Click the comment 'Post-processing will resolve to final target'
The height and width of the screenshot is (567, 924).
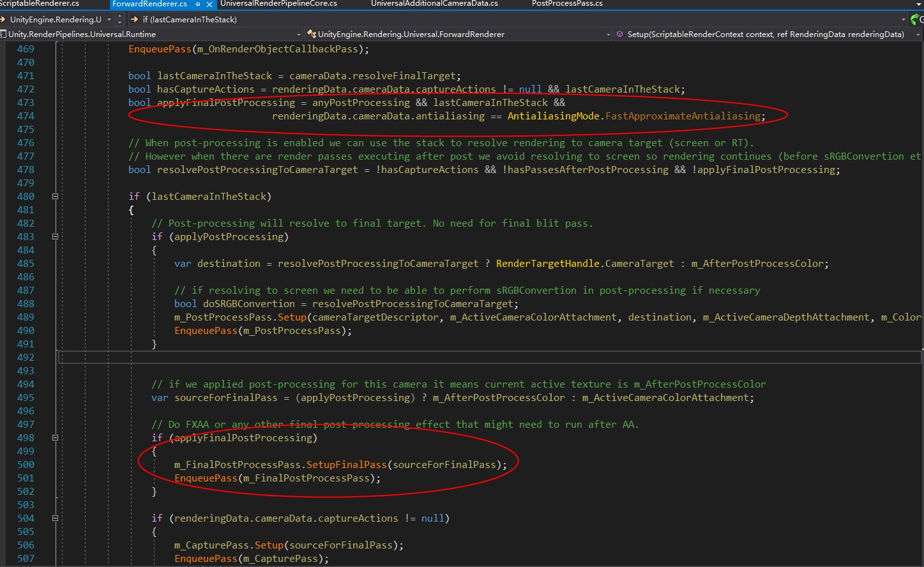372,223
